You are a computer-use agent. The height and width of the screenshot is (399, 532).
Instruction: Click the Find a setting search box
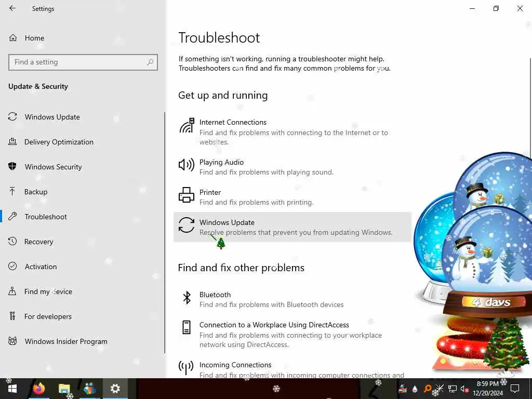point(83,62)
